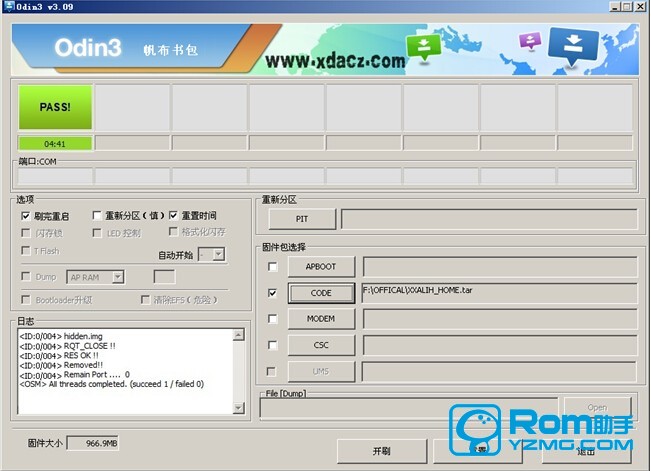
Task: Click log line 'RQT_CLOSE !!'
Action: click(x=68, y=346)
